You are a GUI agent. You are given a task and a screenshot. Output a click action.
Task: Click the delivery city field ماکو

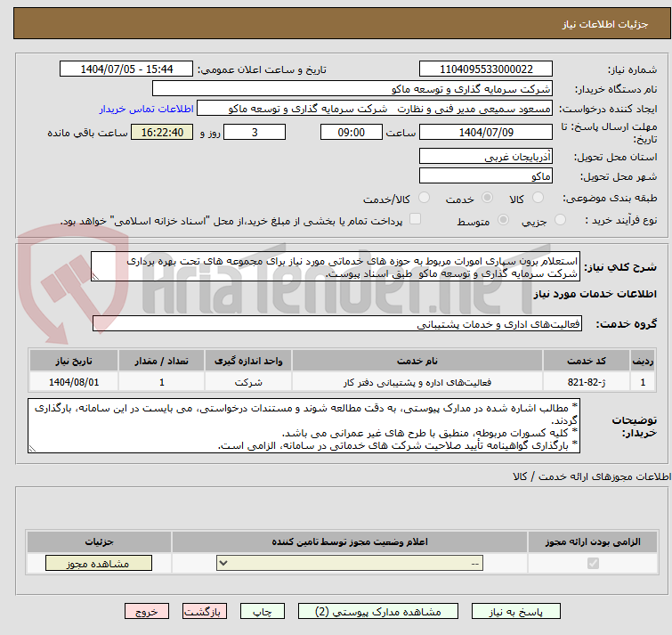click(x=486, y=175)
